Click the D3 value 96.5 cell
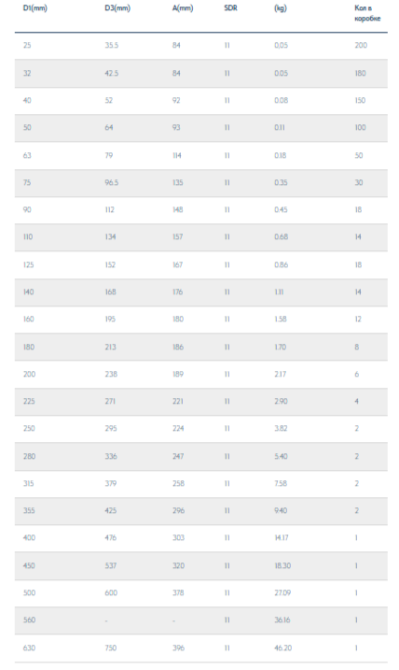The height and width of the screenshot is (670, 399). (x=111, y=183)
